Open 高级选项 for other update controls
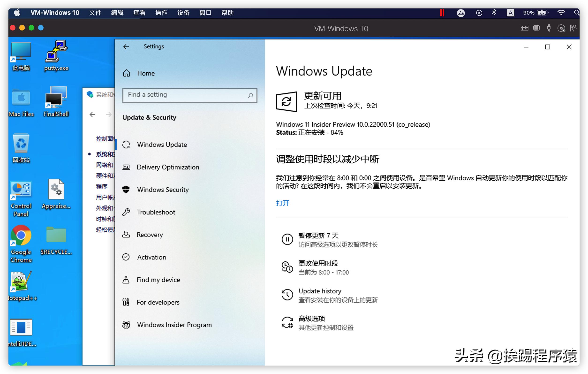Image resolution: width=588 pixels, height=374 pixels. point(312,318)
